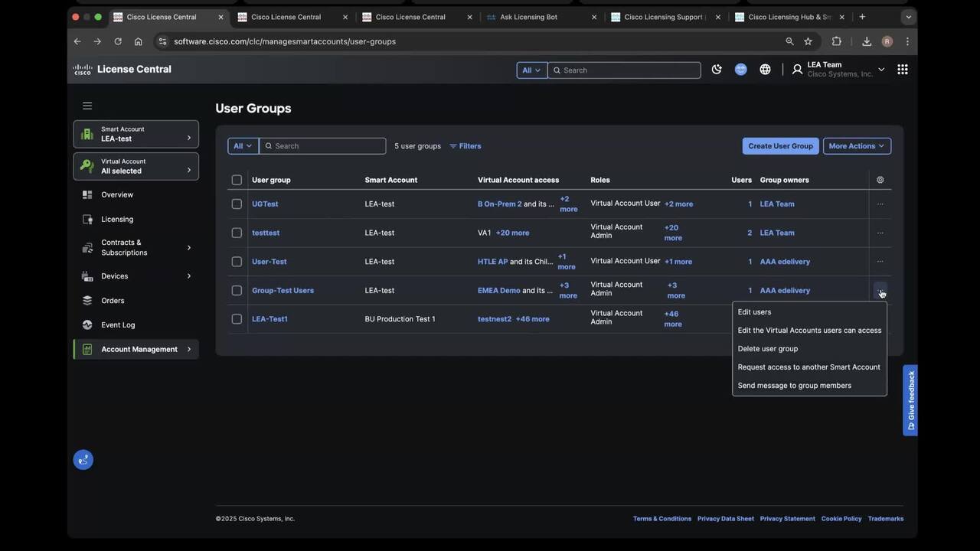Open the More Actions dropdown
The image size is (980, 551).
coord(856,146)
